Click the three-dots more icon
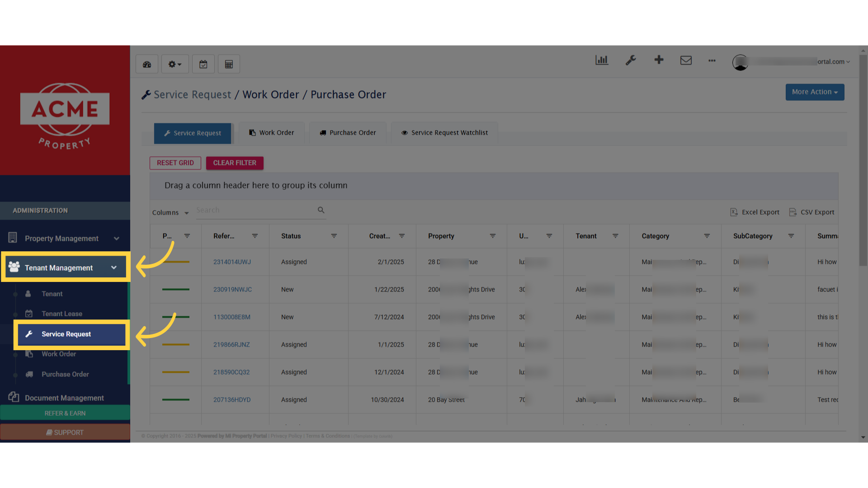This screenshot has width=868, height=488. [x=712, y=61]
